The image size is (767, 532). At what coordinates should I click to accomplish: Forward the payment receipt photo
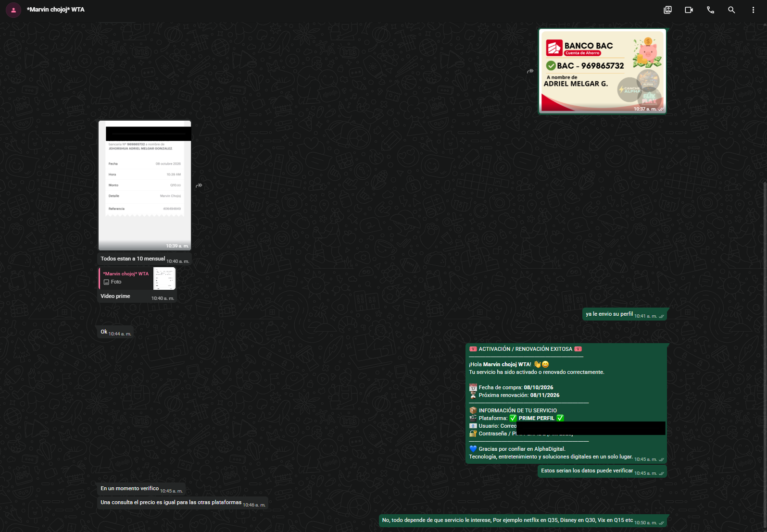199,186
